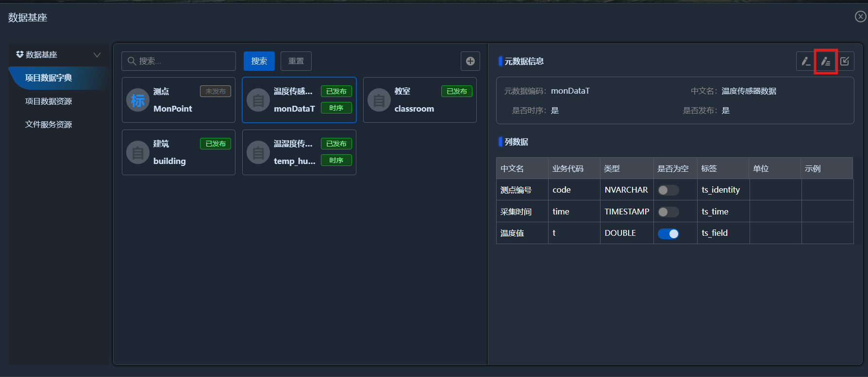Click 已发布 tag on temp_hu card
The image size is (868, 377).
pos(336,144)
